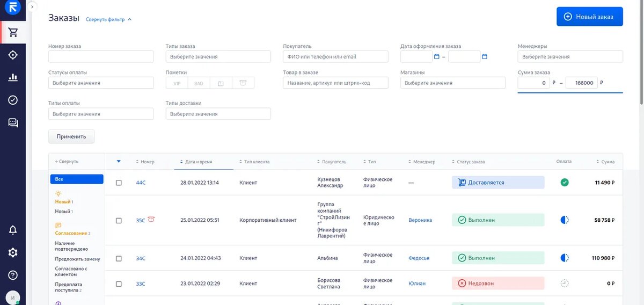Click the chat icon above Согласование group
Image resolution: width=644 pixels, height=305 pixels.
58,226
